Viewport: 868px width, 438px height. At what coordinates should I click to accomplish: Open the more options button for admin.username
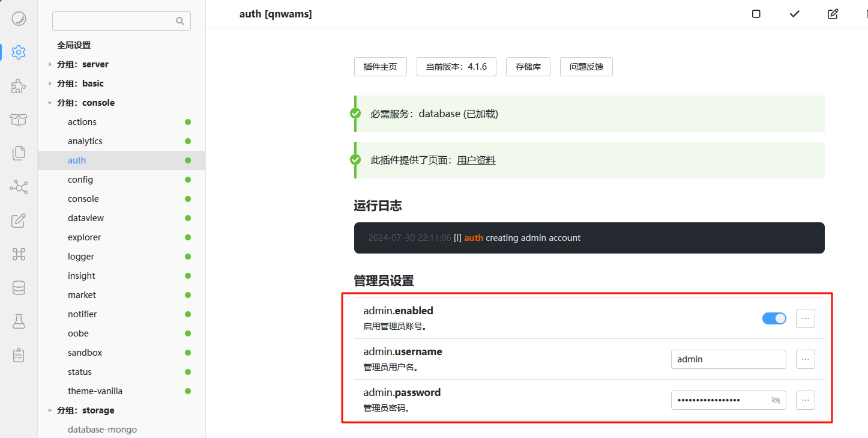[x=805, y=359]
